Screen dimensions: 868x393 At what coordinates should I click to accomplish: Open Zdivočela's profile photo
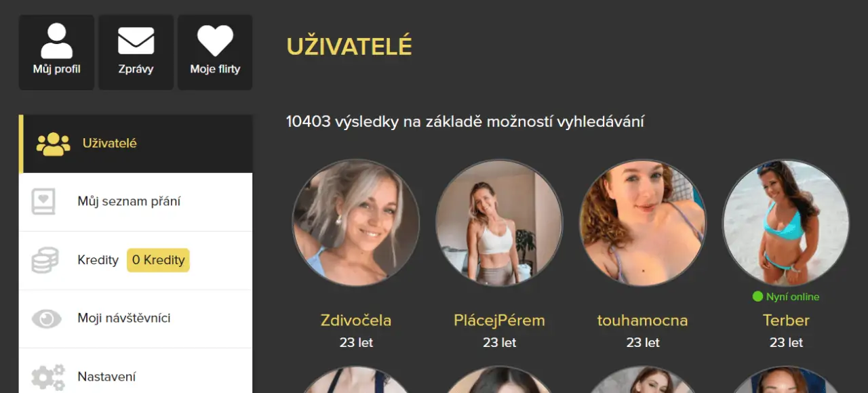356,223
